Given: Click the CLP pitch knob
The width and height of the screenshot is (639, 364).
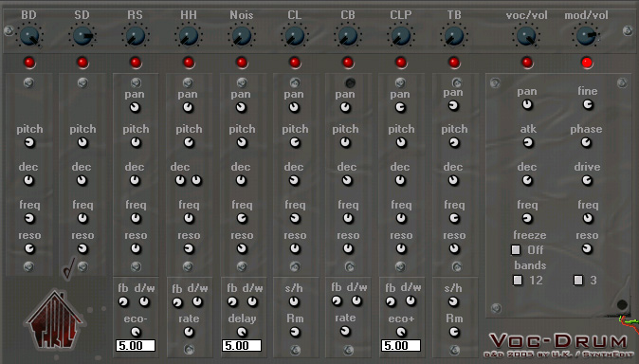Looking at the screenshot, I should pyautogui.click(x=401, y=143).
